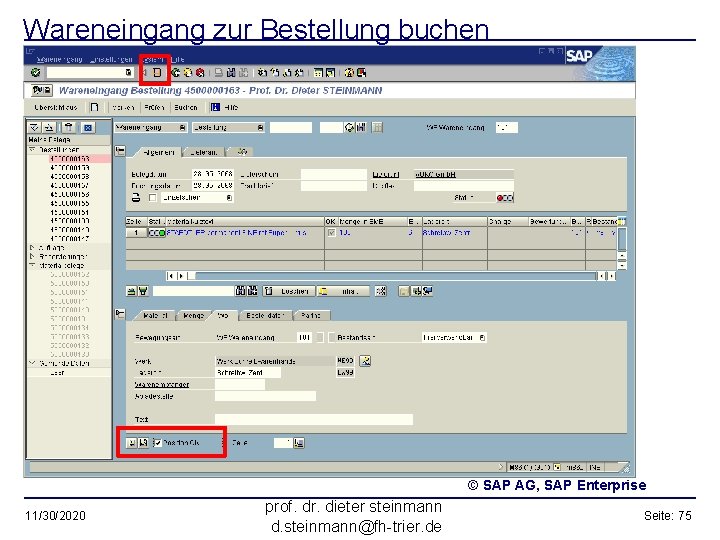Screen dimensions: 720x540
Task: Switch to the Lieferant header tab
Action: click(203, 152)
